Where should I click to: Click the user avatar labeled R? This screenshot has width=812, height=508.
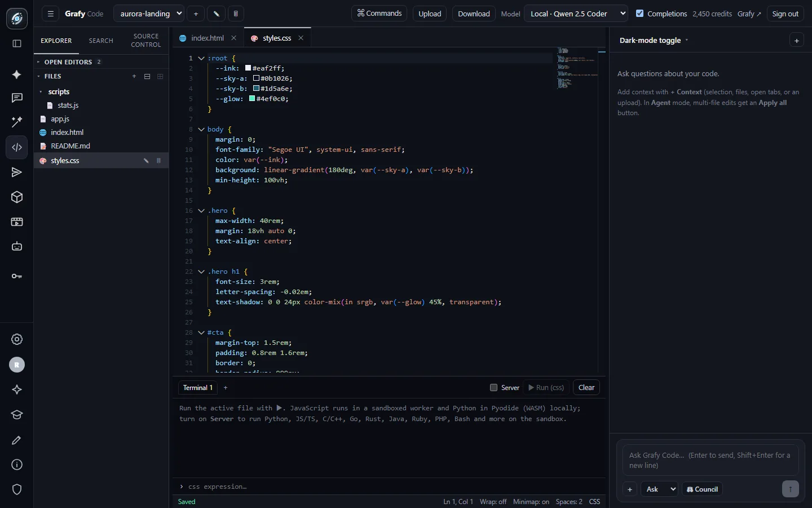[17, 365]
